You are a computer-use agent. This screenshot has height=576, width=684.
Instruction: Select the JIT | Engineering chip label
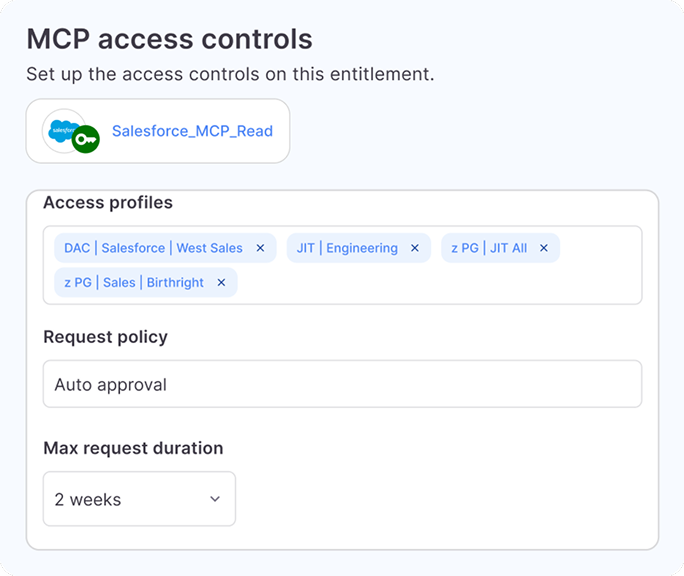(347, 248)
